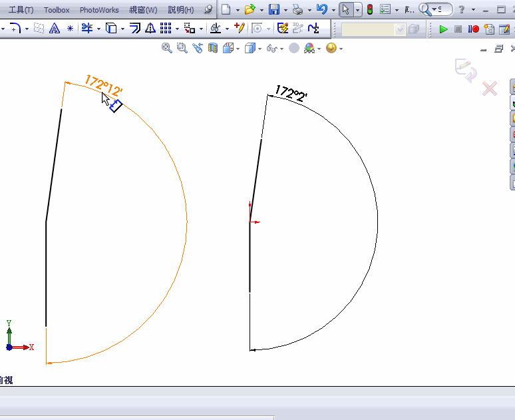Click the exit sketch confirmation corner icon
Viewport: 515px width, 420px height.
pos(466,70)
